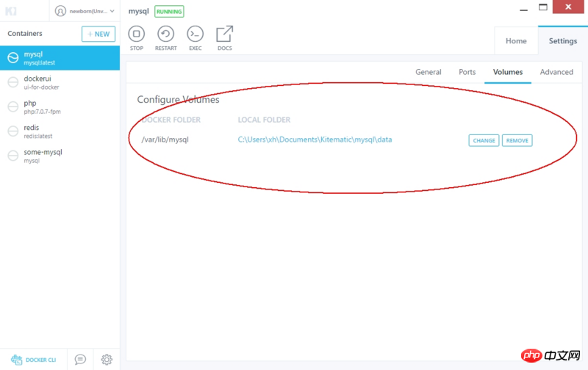Click CHANGE for /var/lib/mysql volume
This screenshot has height=370, width=588.
[484, 140]
